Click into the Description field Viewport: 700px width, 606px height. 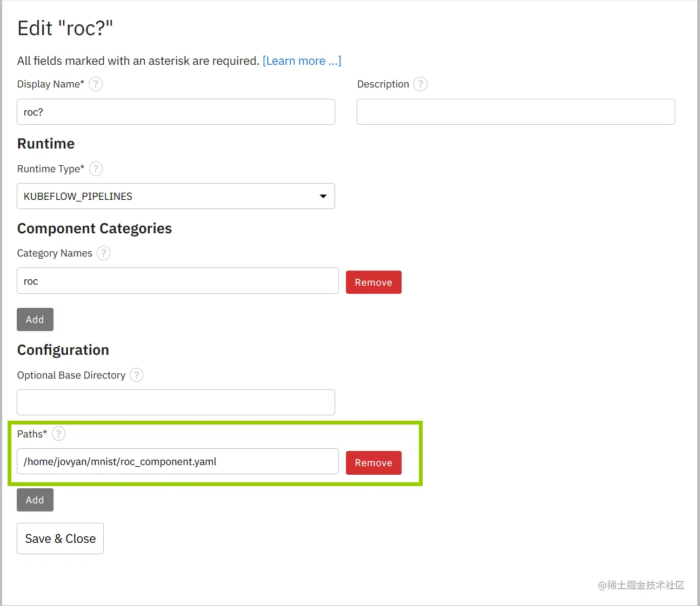(x=516, y=112)
